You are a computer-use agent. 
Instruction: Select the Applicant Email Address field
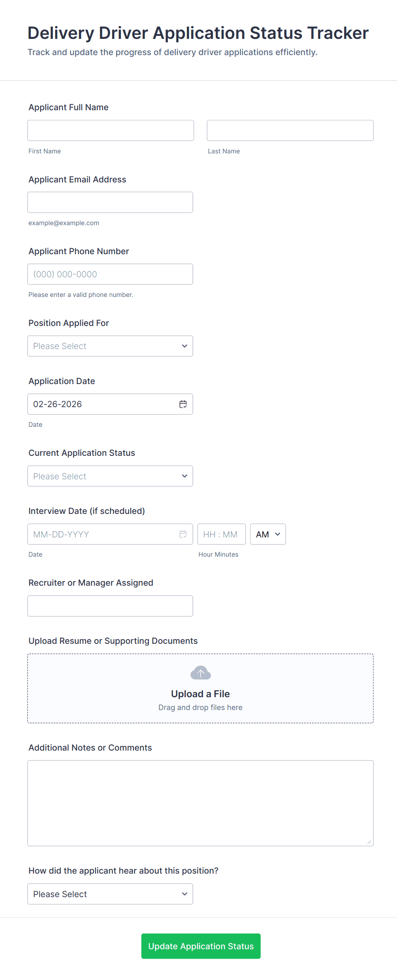point(110,202)
